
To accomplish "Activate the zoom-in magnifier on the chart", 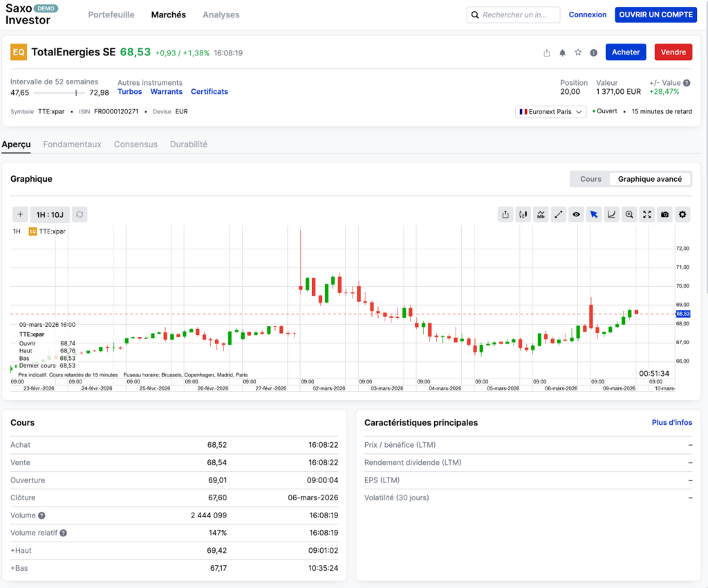I will (x=629, y=214).
